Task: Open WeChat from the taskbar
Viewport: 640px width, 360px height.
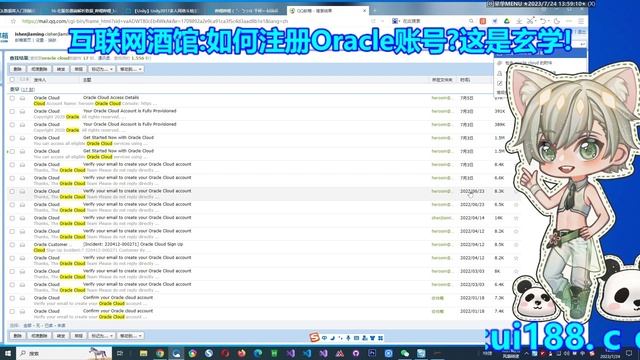Action: pyautogui.click(x=405, y=353)
